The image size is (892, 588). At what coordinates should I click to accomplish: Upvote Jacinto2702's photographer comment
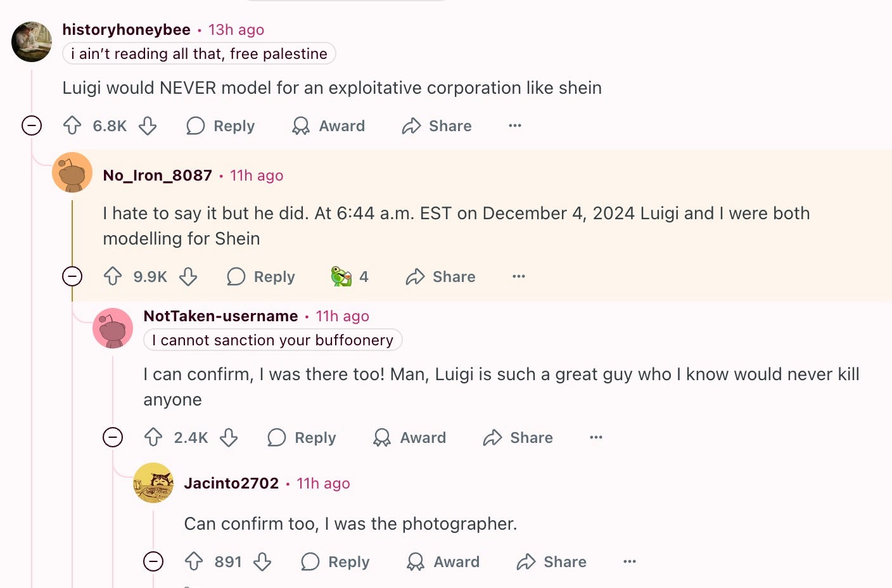tap(194, 561)
